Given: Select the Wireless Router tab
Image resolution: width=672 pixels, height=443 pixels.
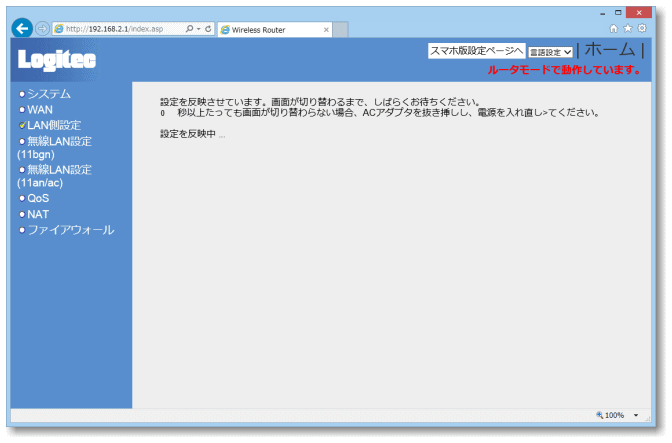Looking at the screenshot, I should coord(265,30).
